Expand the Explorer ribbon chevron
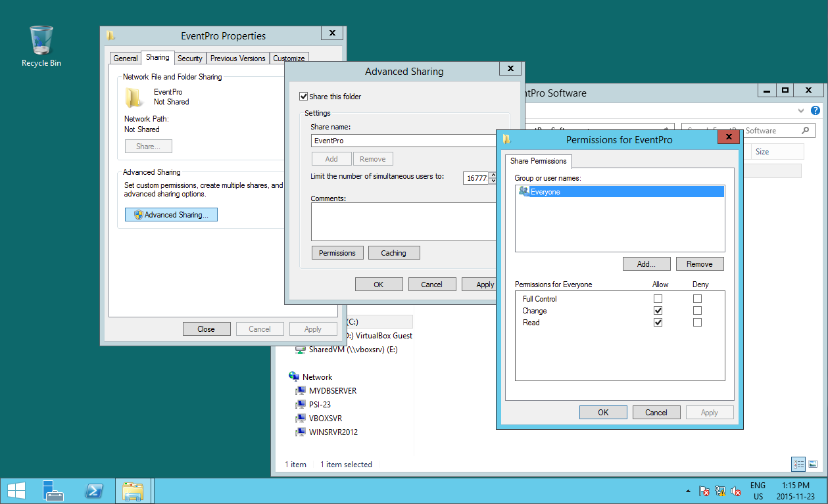This screenshot has width=828, height=504. pos(801,111)
